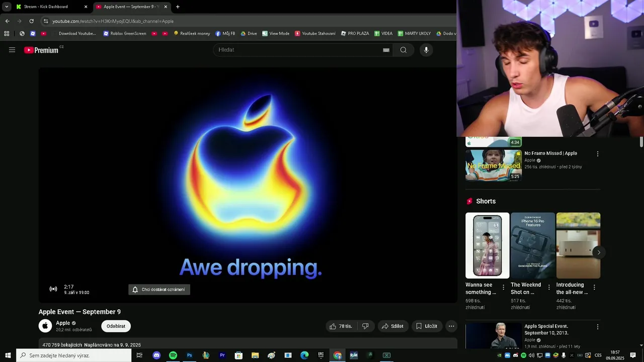Click the search magnifier button
The width and height of the screenshot is (644, 362).
click(404, 50)
